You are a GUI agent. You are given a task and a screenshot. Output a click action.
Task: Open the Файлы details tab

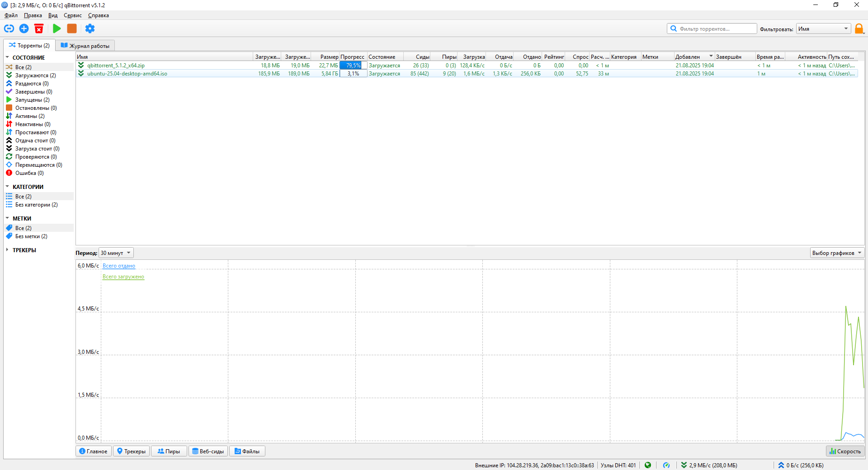[x=247, y=451]
